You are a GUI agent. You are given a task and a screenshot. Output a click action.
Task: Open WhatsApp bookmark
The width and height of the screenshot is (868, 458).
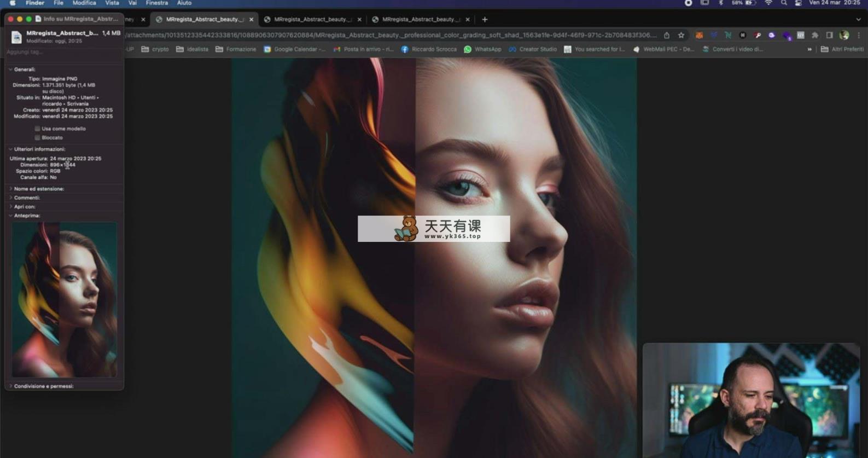click(483, 49)
